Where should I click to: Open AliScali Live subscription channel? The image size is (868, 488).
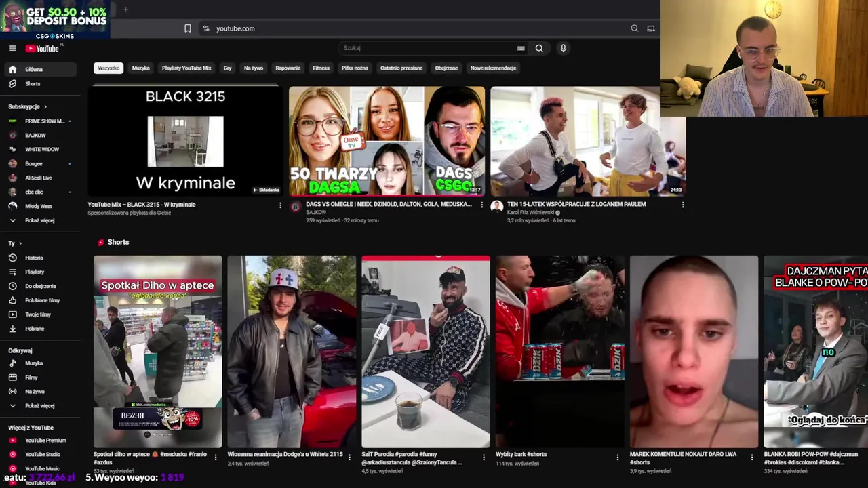[41, 178]
